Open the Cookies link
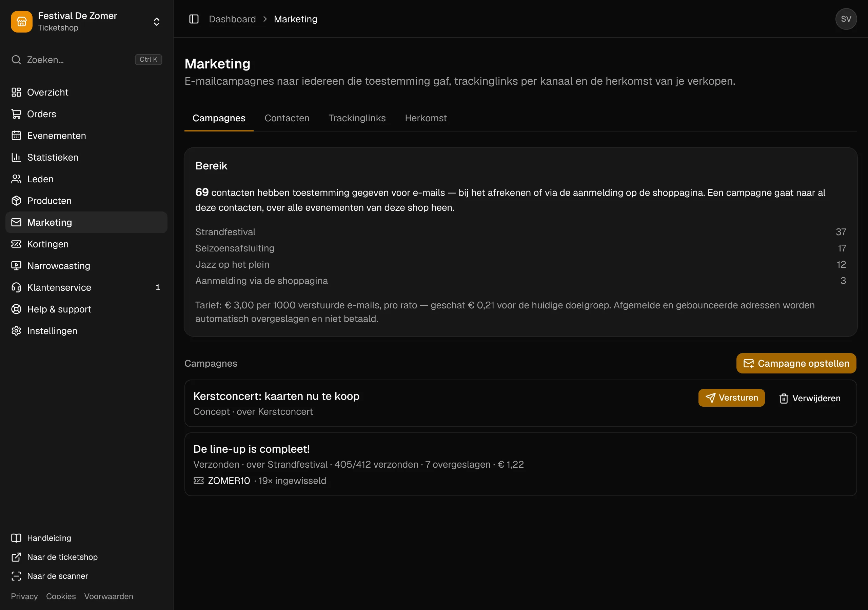Screen dimensions: 868x610 [61, 596]
